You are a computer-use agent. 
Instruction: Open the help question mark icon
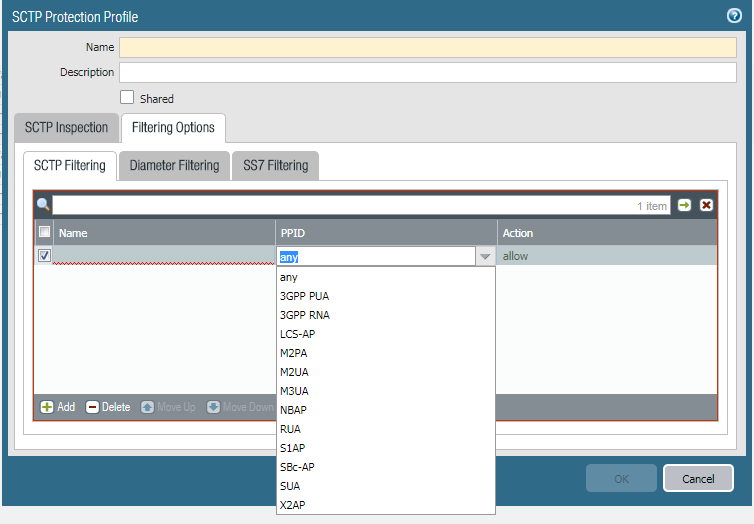(734, 16)
